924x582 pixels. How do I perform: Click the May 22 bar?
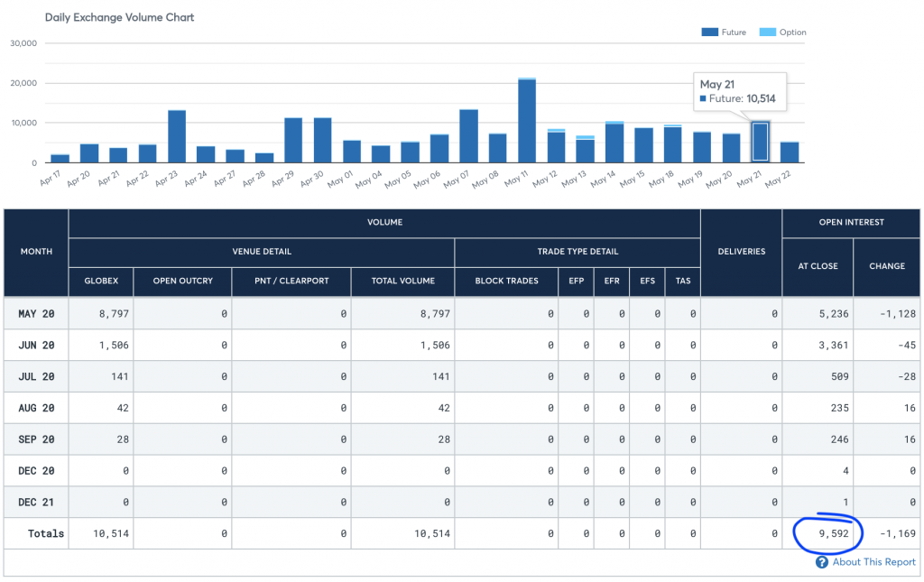[790, 152]
